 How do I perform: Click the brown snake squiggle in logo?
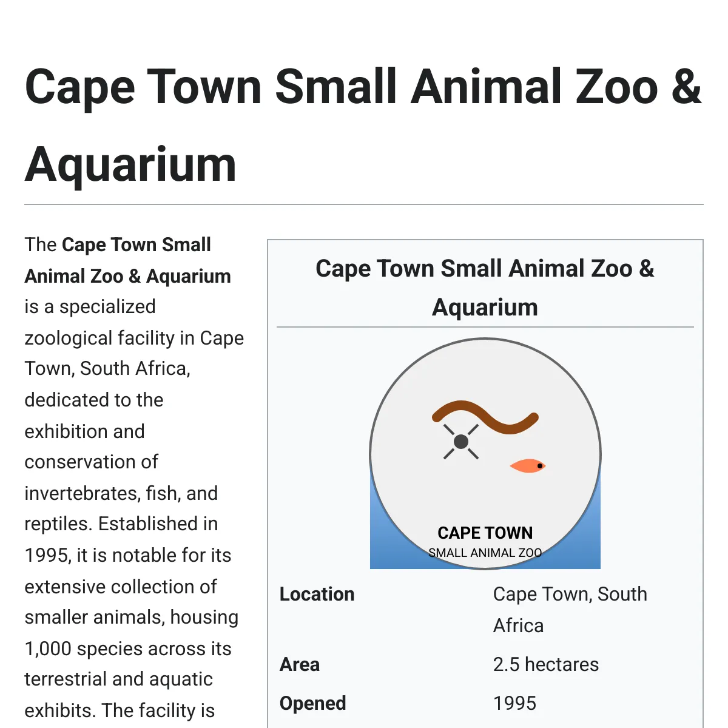point(485,417)
